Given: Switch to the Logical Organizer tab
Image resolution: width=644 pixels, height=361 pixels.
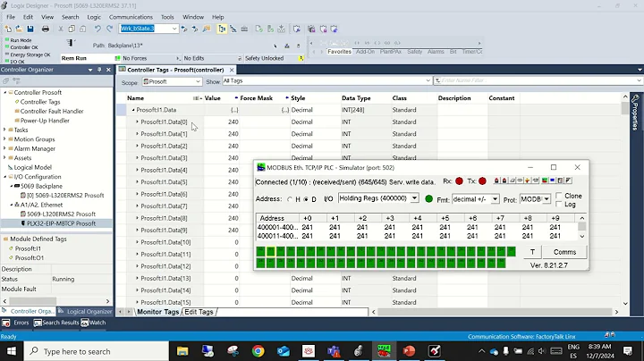Looking at the screenshot, I should [85, 311].
